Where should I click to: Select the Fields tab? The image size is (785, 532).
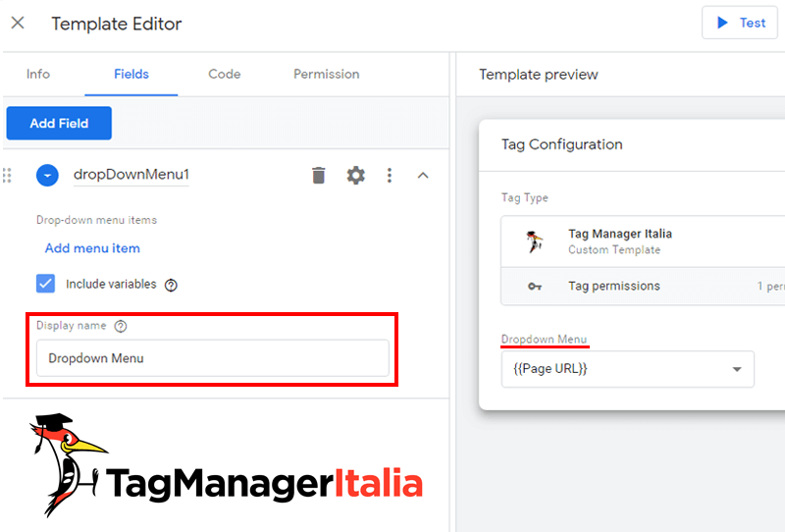tap(131, 75)
